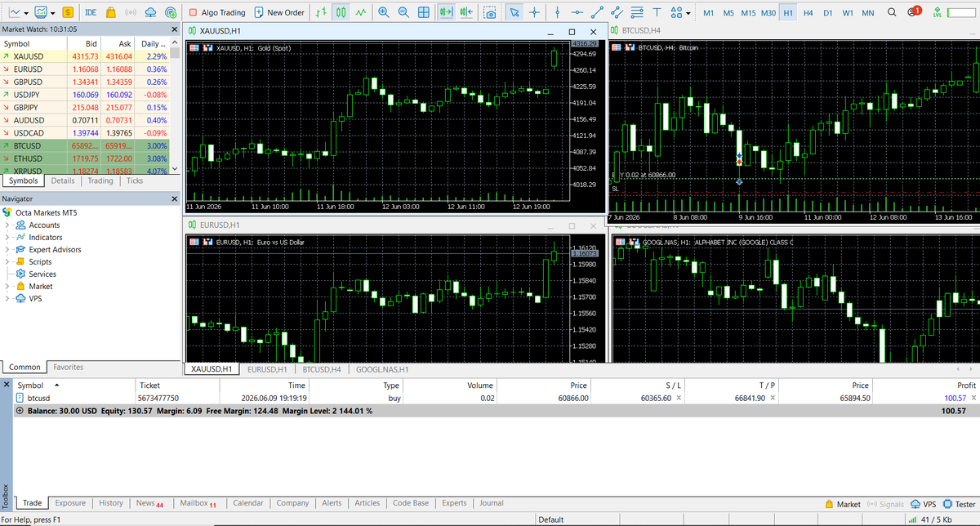Click the Market Watch vertical scrollbar
This screenshot has height=526, width=980.
(175, 105)
